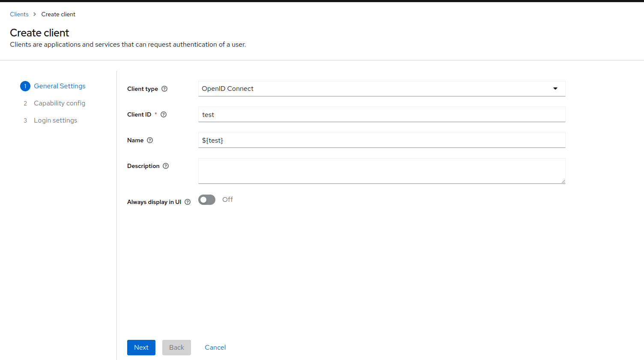The width and height of the screenshot is (644, 360).
Task: Click the Back button
Action: click(x=176, y=348)
